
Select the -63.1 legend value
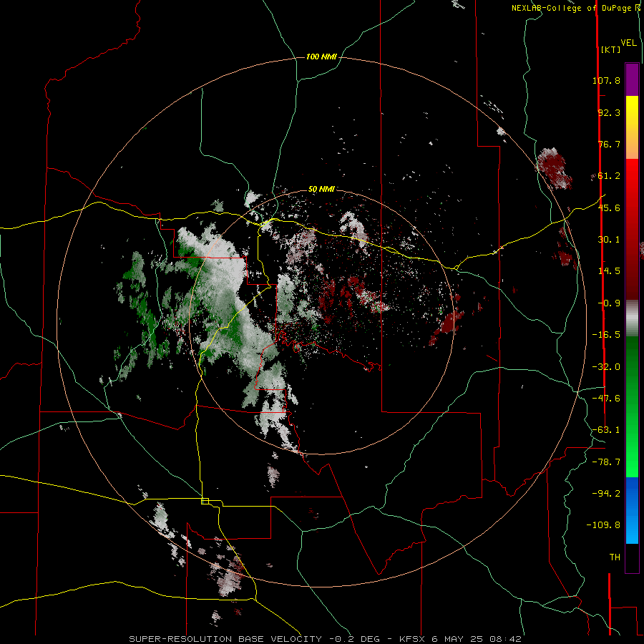606,430
